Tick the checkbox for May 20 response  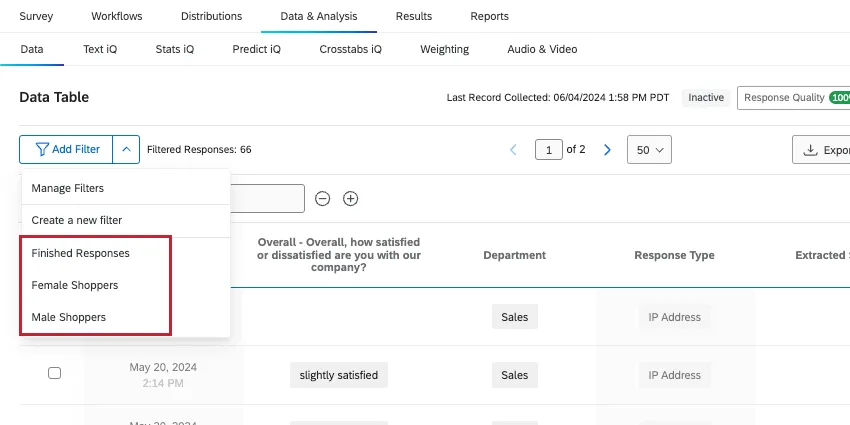55,373
